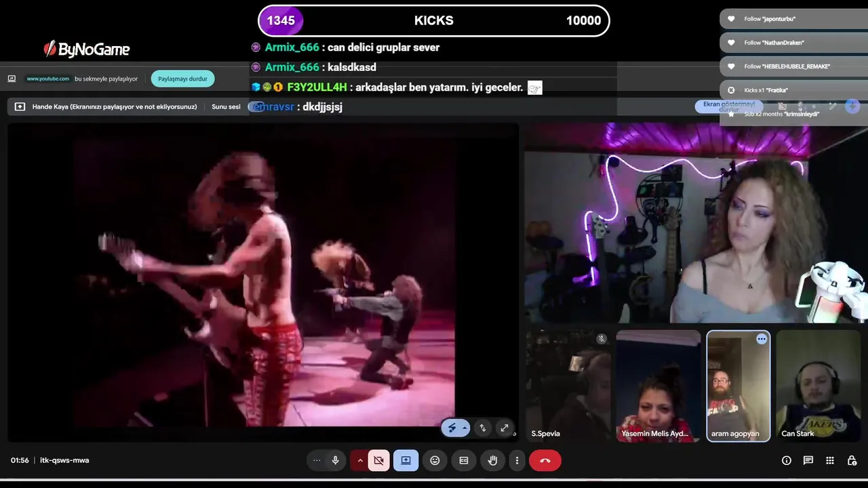Click the Follow "NathanDraken" alert
The image size is (868, 488).
793,43
